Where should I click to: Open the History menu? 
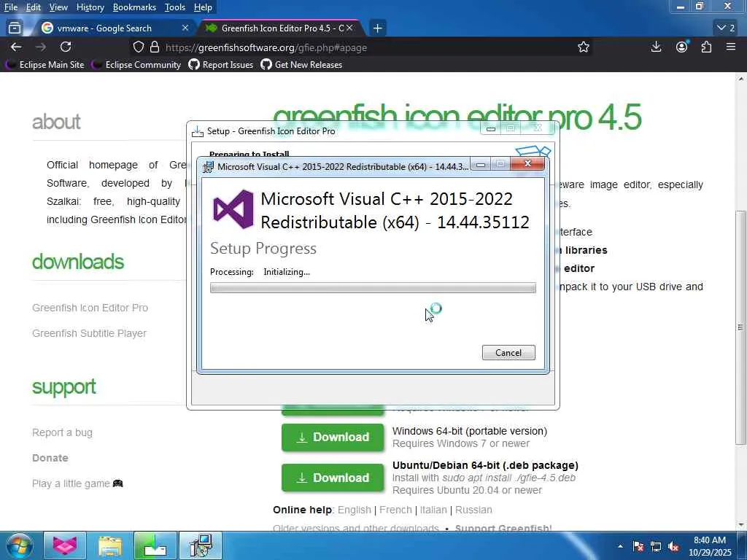pos(90,7)
